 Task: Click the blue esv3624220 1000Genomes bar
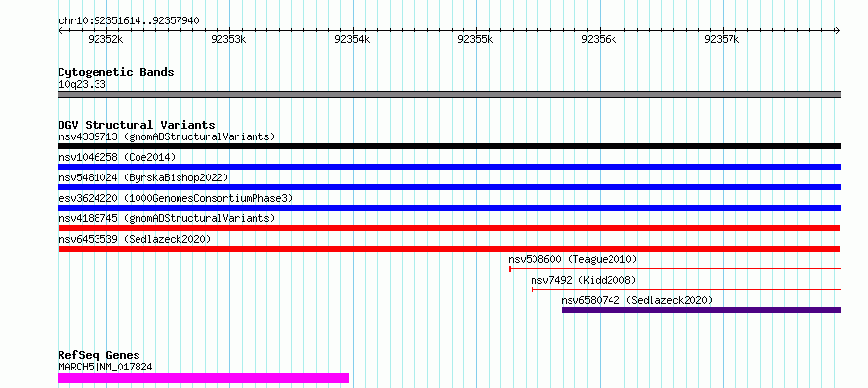pyautogui.click(x=449, y=208)
